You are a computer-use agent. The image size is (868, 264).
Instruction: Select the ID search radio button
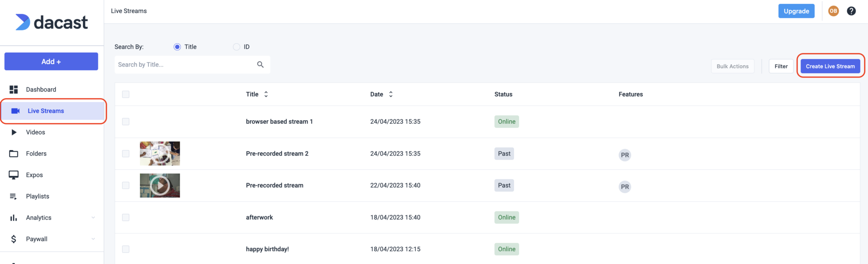pyautogui.click(x=236, y=47)
